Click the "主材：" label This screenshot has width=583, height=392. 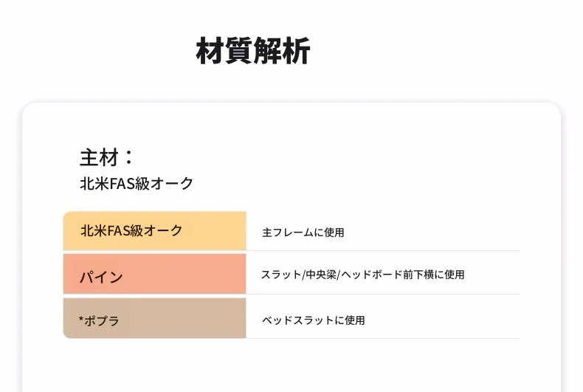[x=107, y=157]
